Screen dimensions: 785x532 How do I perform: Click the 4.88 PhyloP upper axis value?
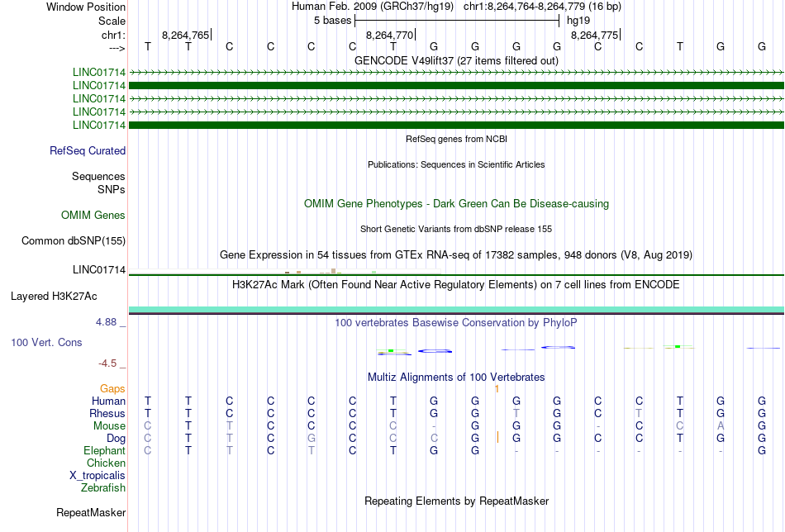click(106, 322)
